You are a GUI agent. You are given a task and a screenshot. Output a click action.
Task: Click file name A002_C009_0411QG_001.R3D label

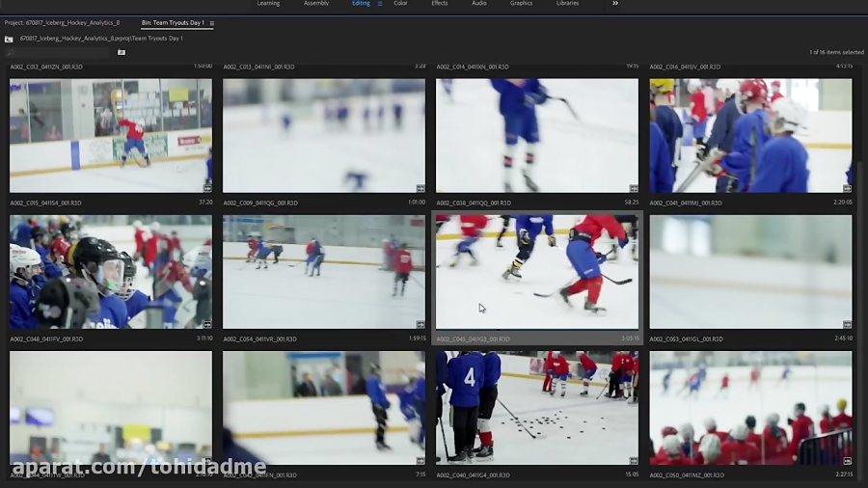click(x=260, y=203)
